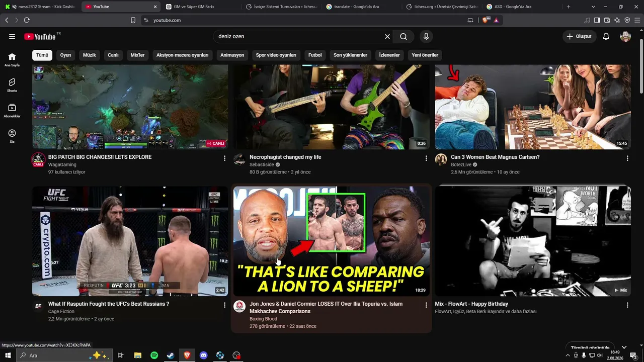Open Shorts in the sidebar
Image resolution: width=644 pixels, height=362 pixels.
[x=12, y=85]
